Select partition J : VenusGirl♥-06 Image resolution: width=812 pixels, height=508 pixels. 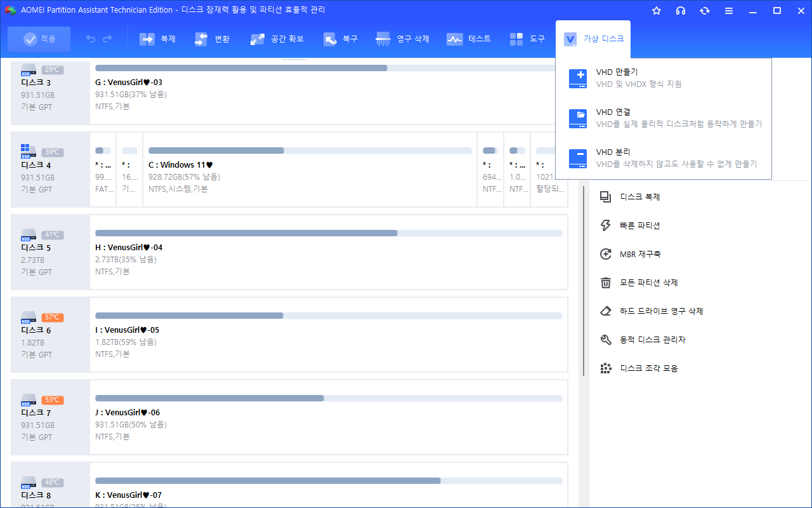point(329,417)
